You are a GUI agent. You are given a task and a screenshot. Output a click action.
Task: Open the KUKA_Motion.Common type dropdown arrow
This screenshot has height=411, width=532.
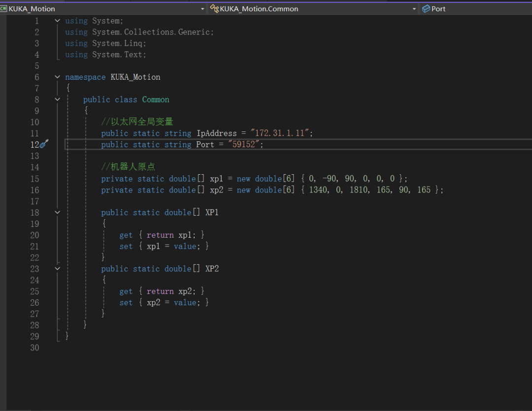[414, 9]
